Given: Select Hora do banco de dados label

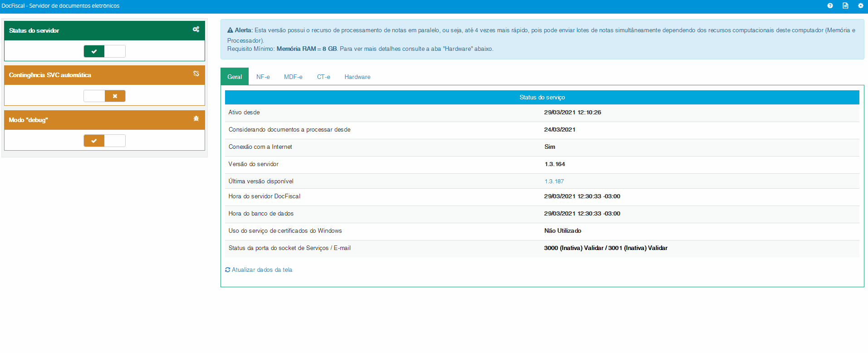Looking at the screenshot, I should pos(261,214).
